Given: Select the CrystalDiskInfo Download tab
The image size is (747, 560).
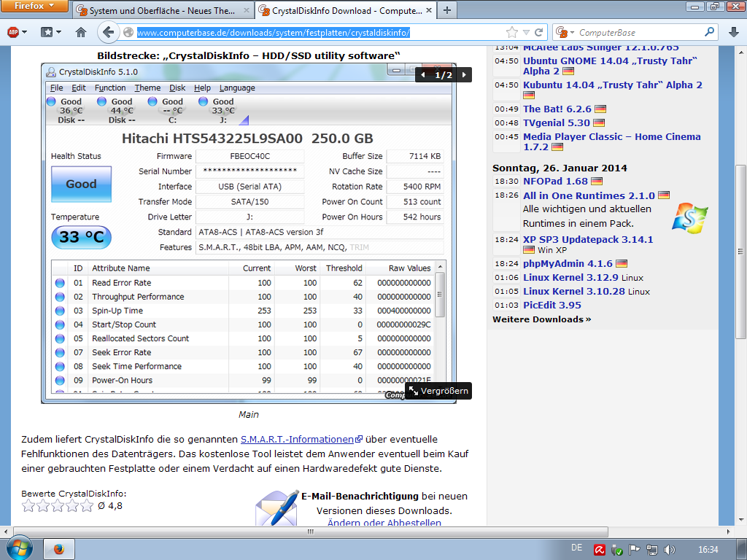Looking at the screenshot, I should tap(347, 10).
